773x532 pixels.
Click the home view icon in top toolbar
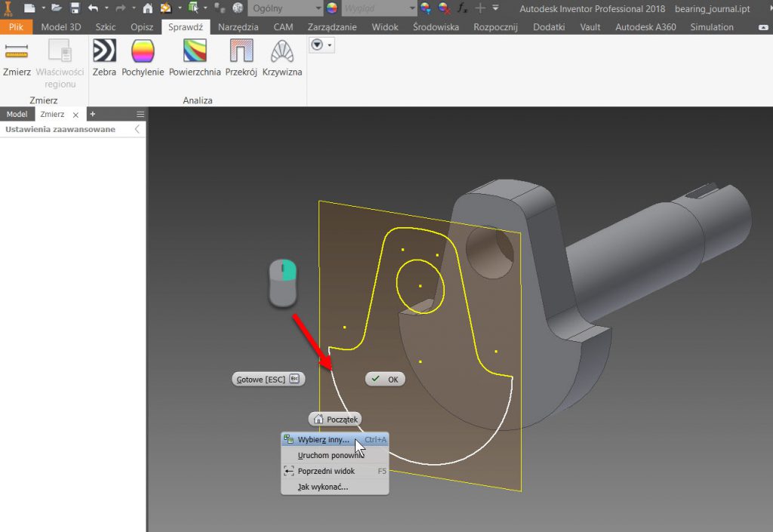coord(148,8)
